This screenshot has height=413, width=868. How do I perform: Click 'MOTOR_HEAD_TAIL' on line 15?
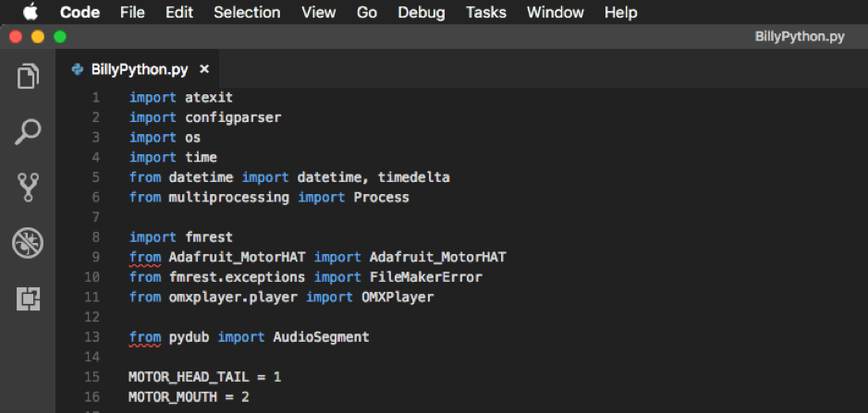tap(189, 377)
